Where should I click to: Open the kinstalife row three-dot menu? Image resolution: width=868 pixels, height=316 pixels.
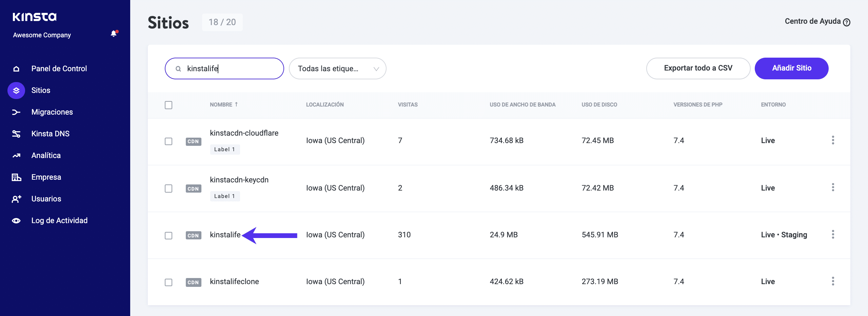pos(833,234)
